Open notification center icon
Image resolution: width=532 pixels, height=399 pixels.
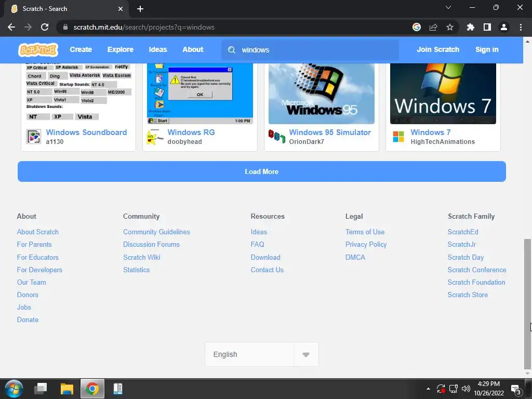[x=516, y=389]
